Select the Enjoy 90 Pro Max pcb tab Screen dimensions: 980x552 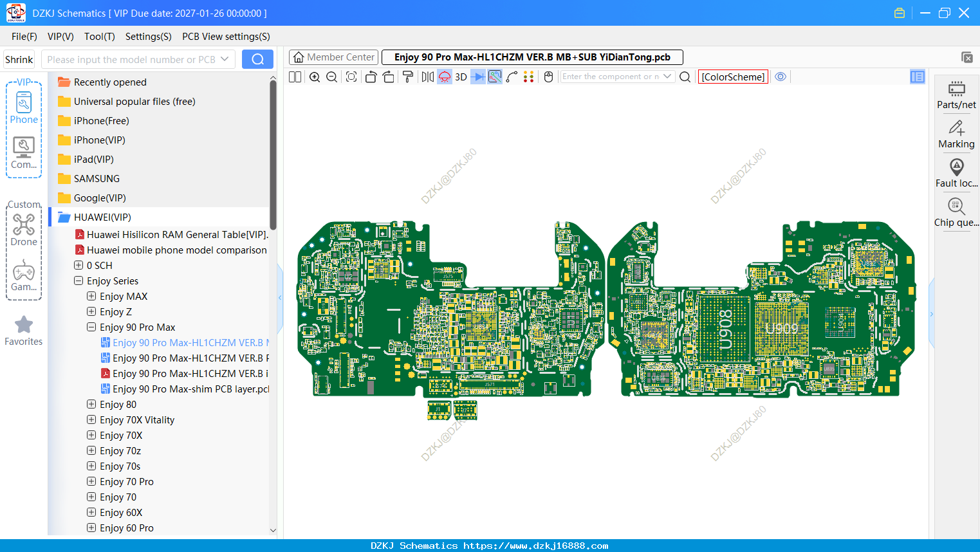(x=532, y=57)
